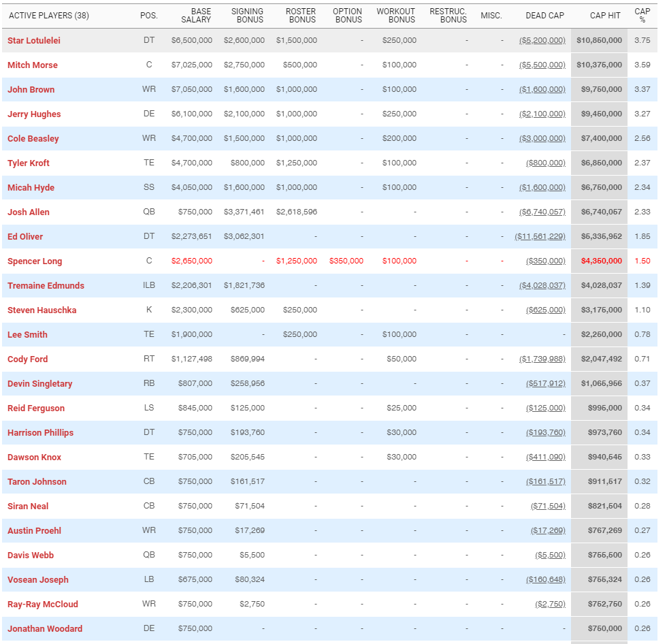This screenshot has height=644, width=667.
Task: Click the Dead Cap column header
Action: 545,16
